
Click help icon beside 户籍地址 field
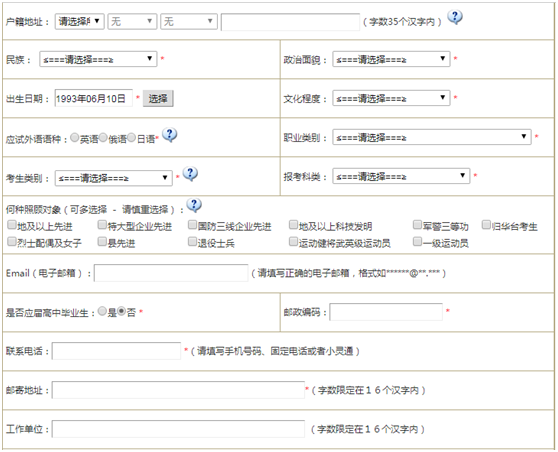coord(455,17)
